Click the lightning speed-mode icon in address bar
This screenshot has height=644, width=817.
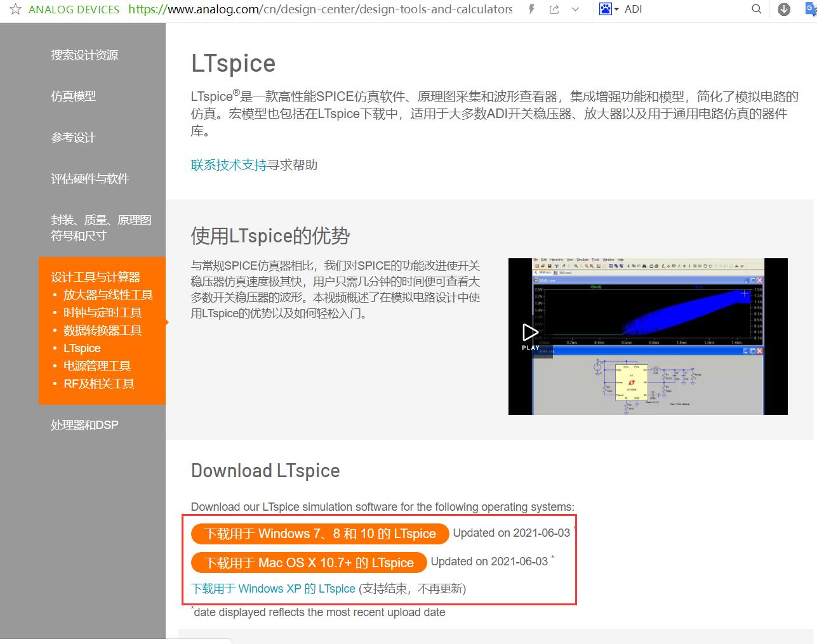click(531, 9)
